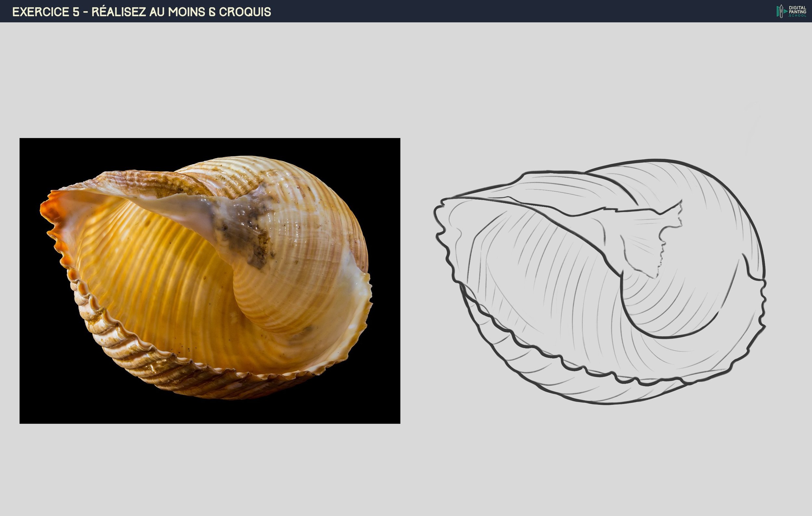Click the green play triangle in logo
The width and height of the screenshot is (812, 516).
(x=786, y=11)
